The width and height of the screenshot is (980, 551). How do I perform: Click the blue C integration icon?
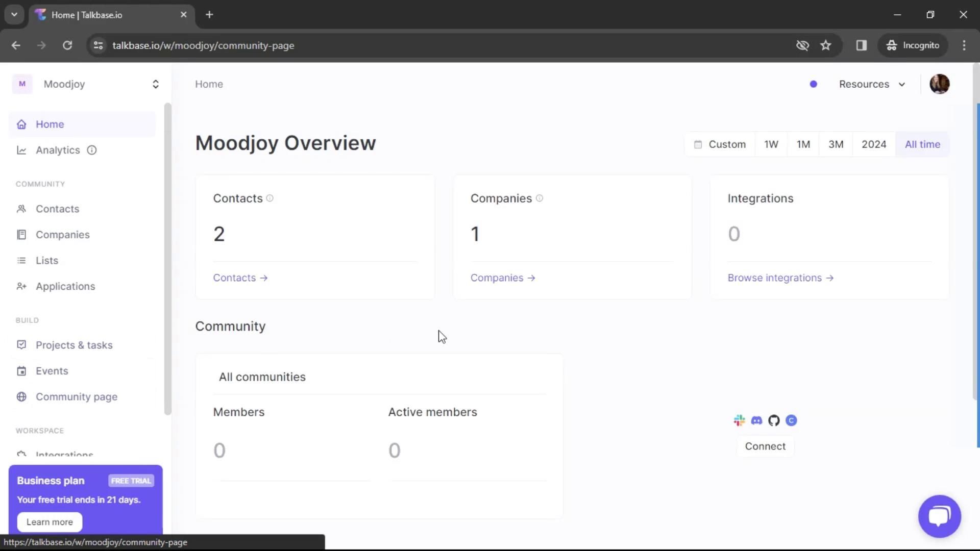791,420
